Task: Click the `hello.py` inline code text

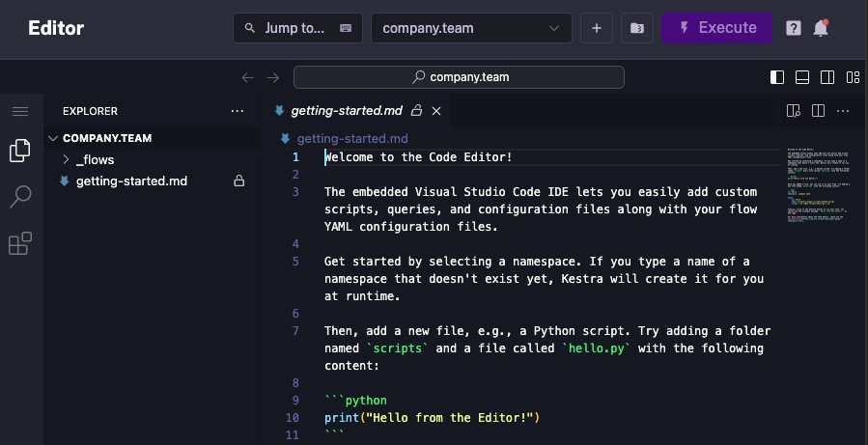Action: pos(596,348)
